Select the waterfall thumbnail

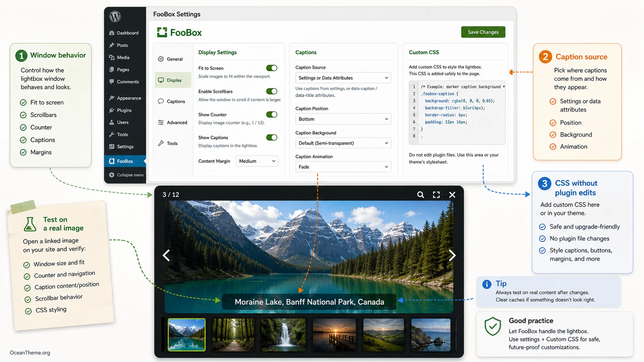point(283,335)
